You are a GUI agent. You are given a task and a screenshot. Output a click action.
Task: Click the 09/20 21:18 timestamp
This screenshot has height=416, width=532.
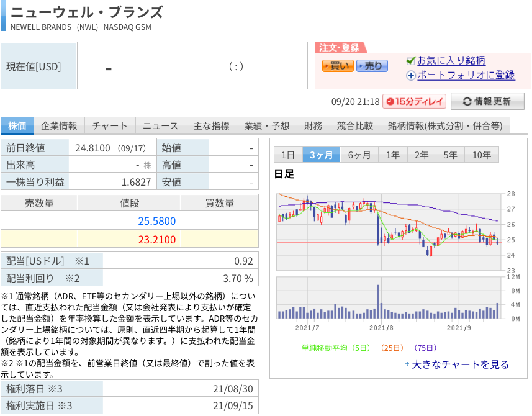355,102
